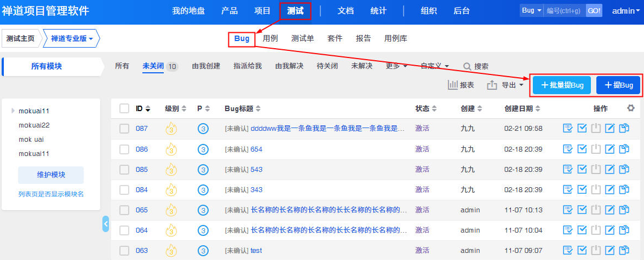Image resolution: width=644 pixels, height=260 pixels.
Task: Sort the table by ID column
Action: [x=143, y=108]
